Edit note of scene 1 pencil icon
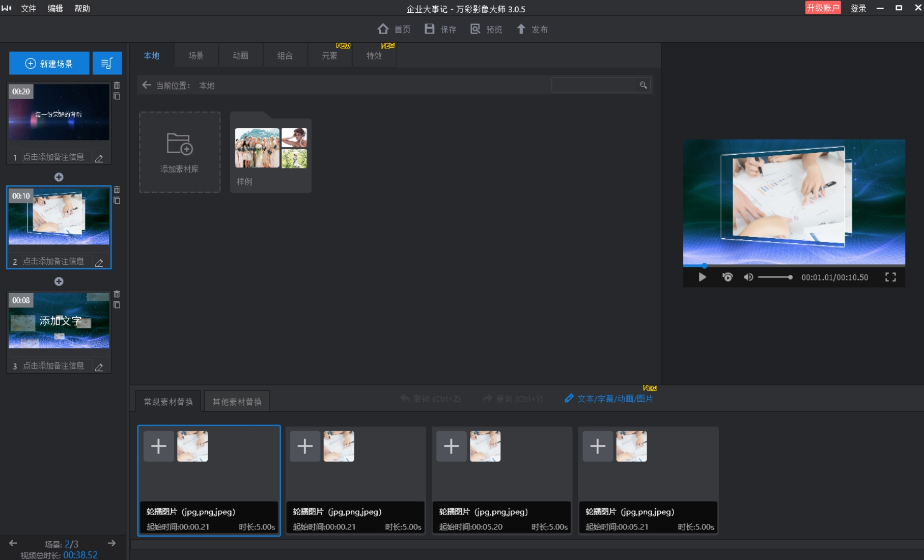This screenshot has width=924, height=560. tap(99, 158)
